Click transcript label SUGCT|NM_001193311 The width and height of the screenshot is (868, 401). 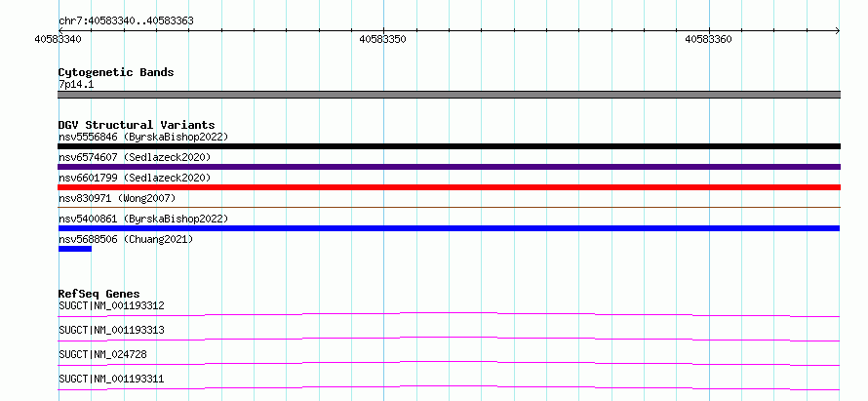coord(111,380)
